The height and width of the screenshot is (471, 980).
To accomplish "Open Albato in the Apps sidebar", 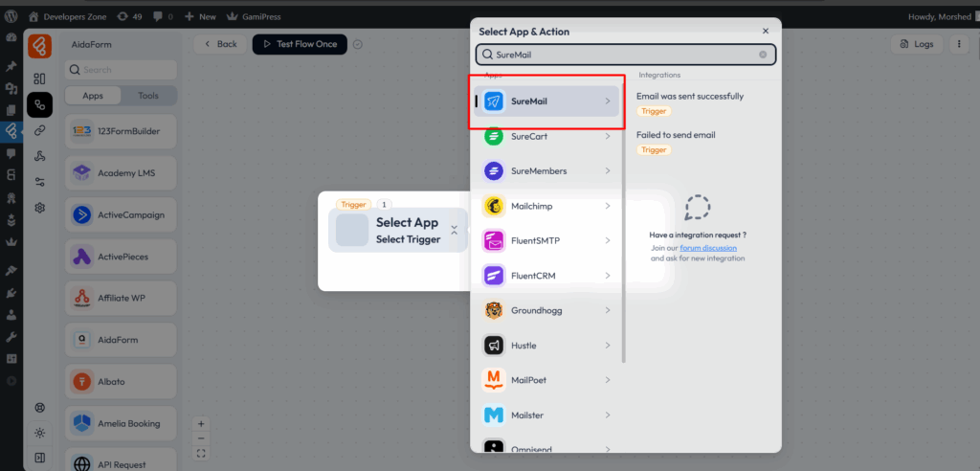I will 121,382.
